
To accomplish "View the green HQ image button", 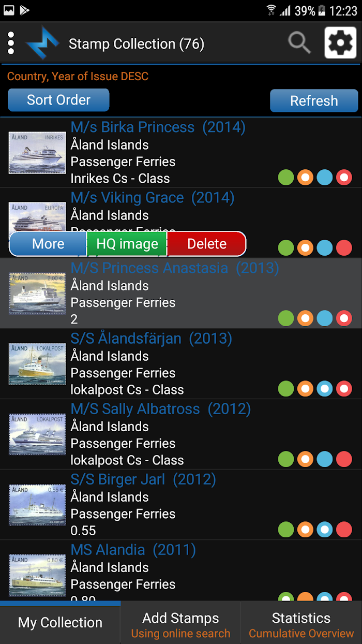I will click(x=127, y=244).
